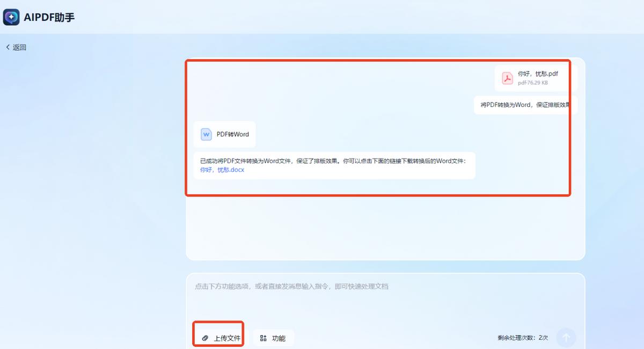
Task: Click the 已成功将PDF文件转换为Word文件 response text
Action: [333, 161]
